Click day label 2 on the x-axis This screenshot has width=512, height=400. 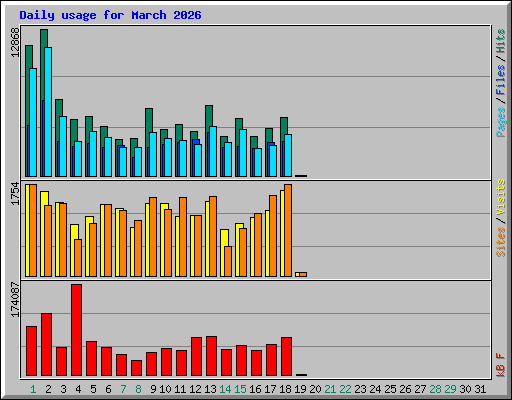48,389
